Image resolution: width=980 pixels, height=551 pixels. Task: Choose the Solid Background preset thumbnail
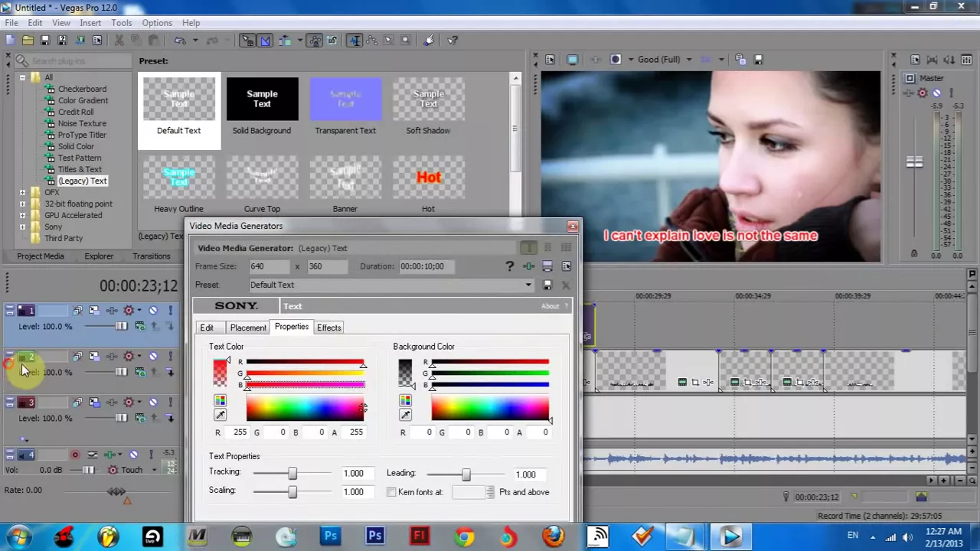[x=262, y=99]
